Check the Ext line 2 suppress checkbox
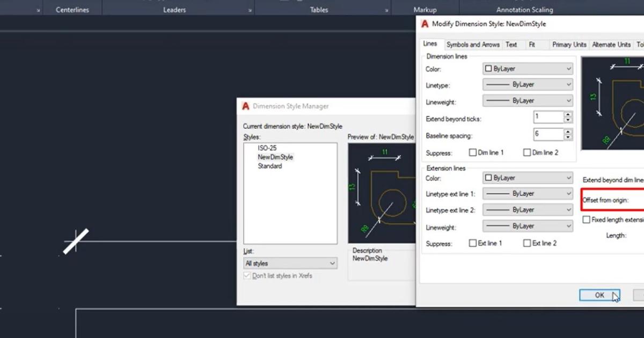Screen dimensions: 644x338 coord(527,243)
